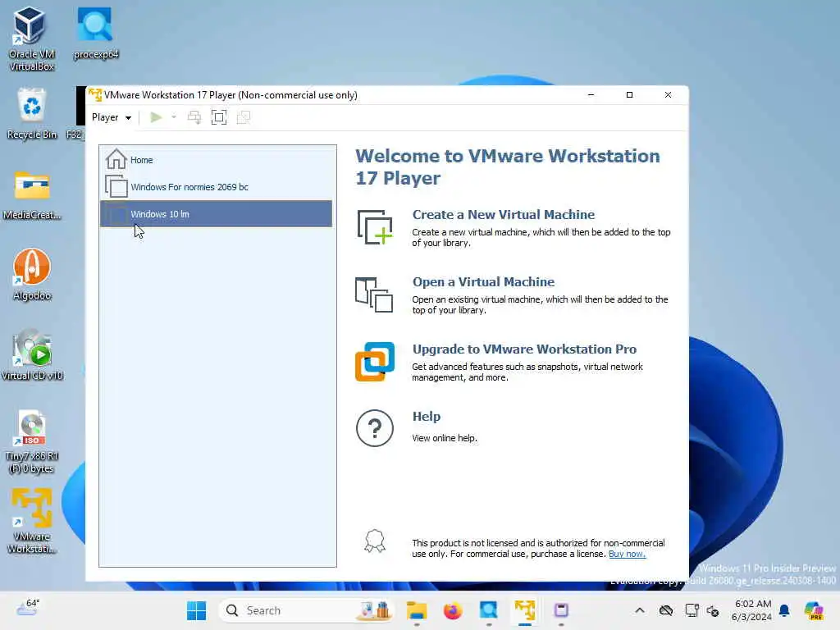The height and width of the screenshot is (630, 840).
Task: Click Send Ctrl+Alt+Del toolbar icon
Action: click(194, 117)
